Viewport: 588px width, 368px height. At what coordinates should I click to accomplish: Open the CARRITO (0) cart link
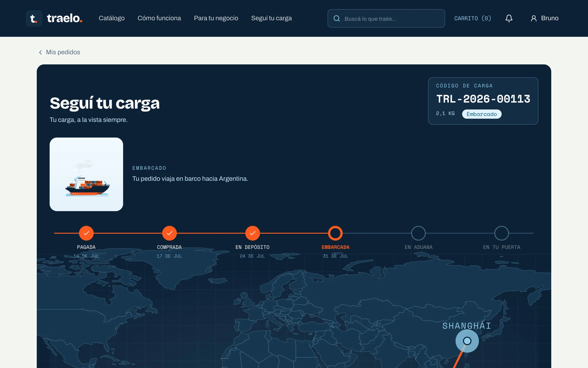[473, 18]
